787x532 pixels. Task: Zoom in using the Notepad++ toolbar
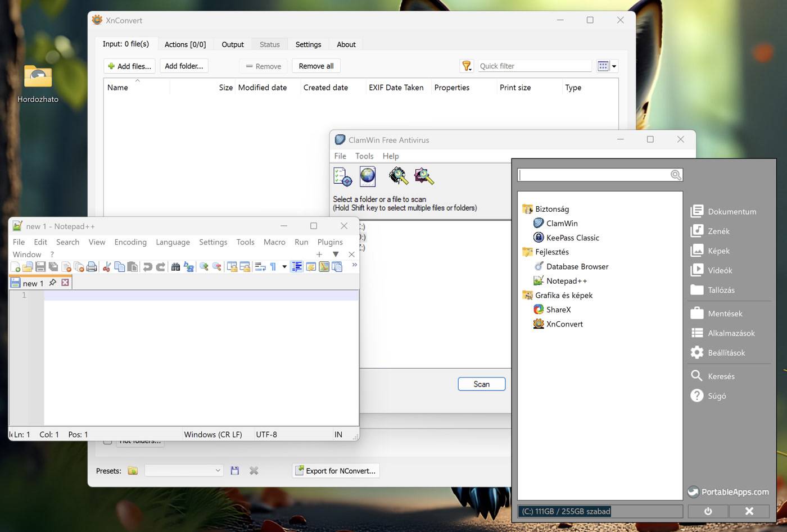coord(203,267)
